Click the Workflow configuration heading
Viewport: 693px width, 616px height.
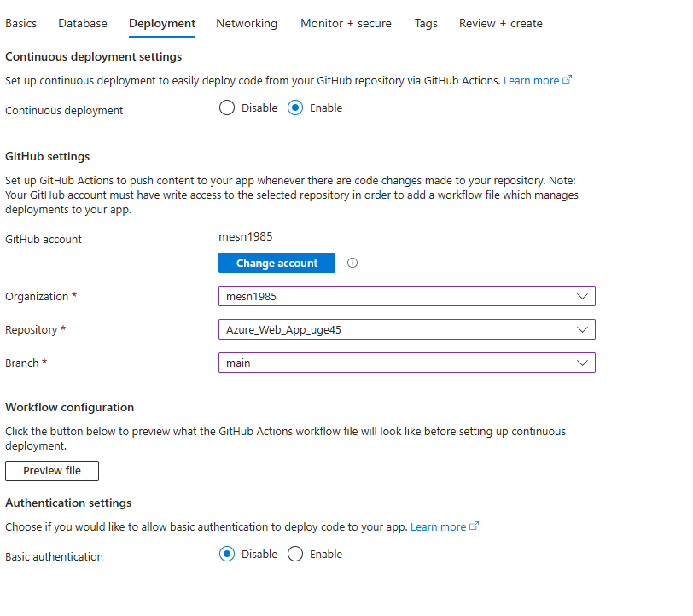pos(69,407)
